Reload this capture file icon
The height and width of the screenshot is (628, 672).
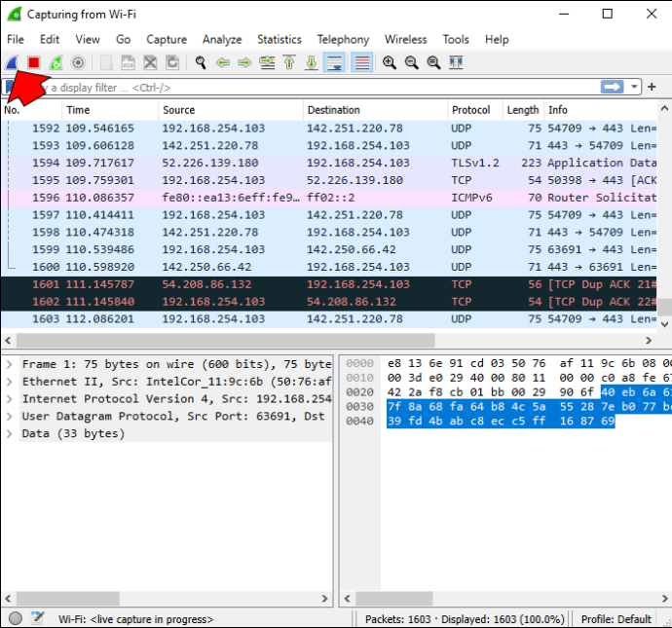click(172, 63)
